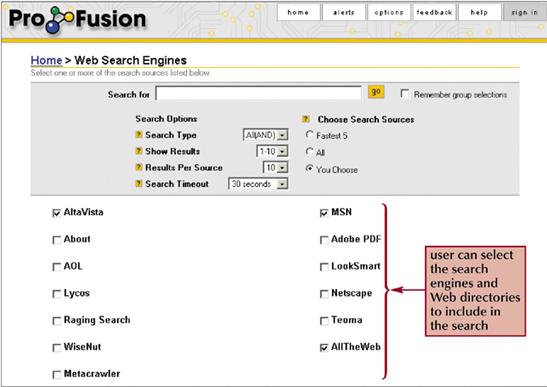Select the Fastest 5 radio button
This screenshot has width=547, height=387.
coord(309,134)
